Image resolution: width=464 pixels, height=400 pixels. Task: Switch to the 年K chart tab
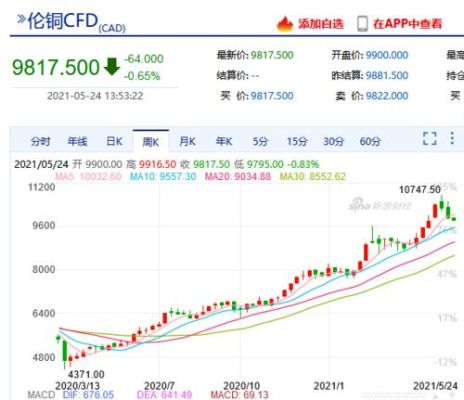(x=224, y=141)
